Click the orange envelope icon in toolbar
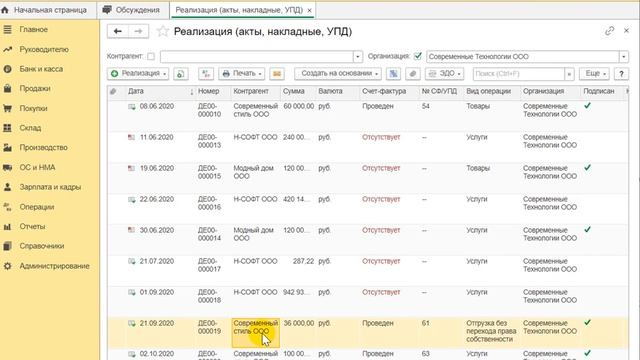The image size is (640, 360). pos(277,74)
